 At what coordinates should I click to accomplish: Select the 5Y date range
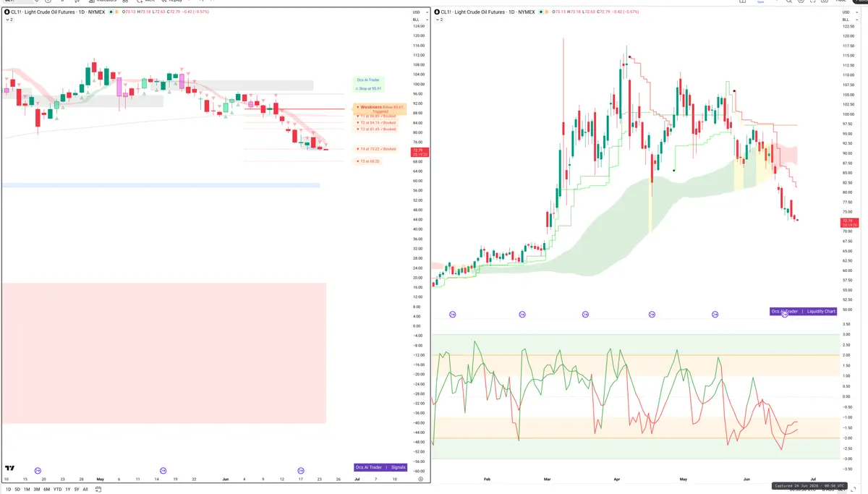point(77,489)
